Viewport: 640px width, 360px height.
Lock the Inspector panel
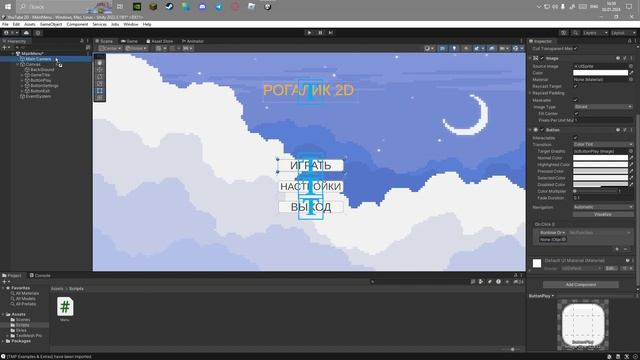pos(629,41)
